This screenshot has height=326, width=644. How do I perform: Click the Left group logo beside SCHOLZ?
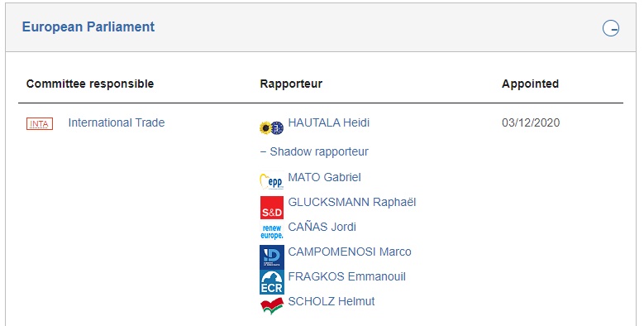pyautogui.click(x=271, y=306)
